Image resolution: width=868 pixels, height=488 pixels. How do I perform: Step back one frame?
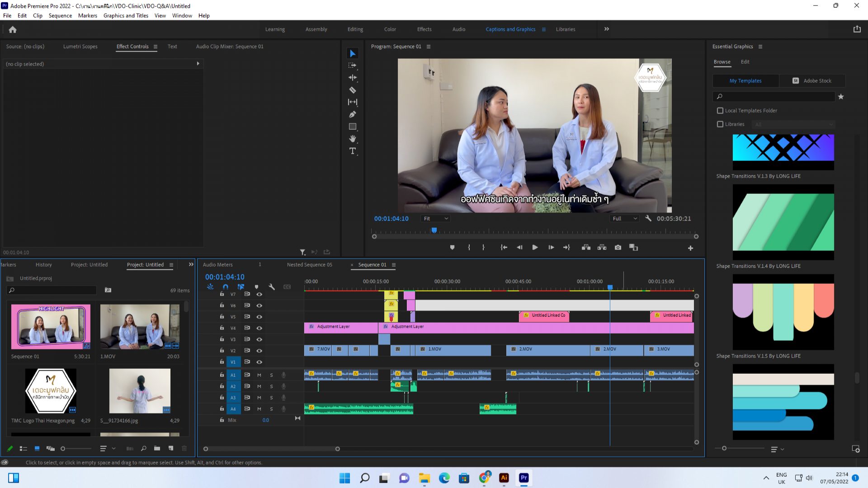[x=519, y=248]
